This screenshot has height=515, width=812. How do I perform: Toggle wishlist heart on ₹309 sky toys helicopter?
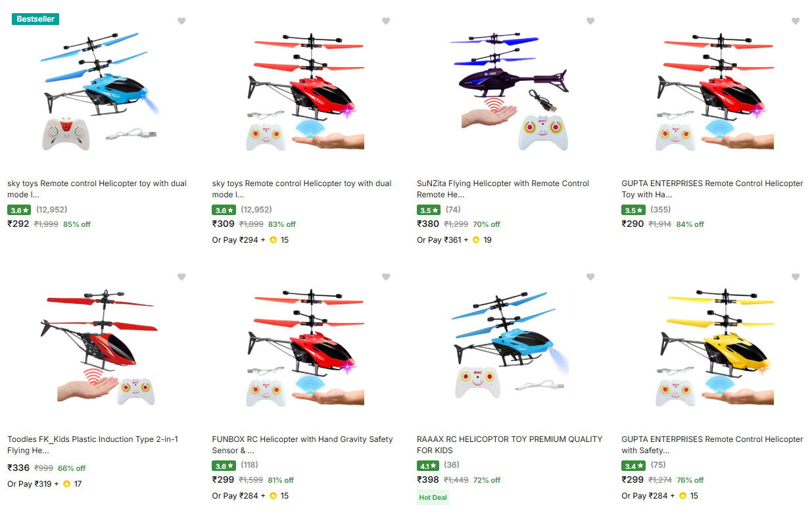pos(386,21)
